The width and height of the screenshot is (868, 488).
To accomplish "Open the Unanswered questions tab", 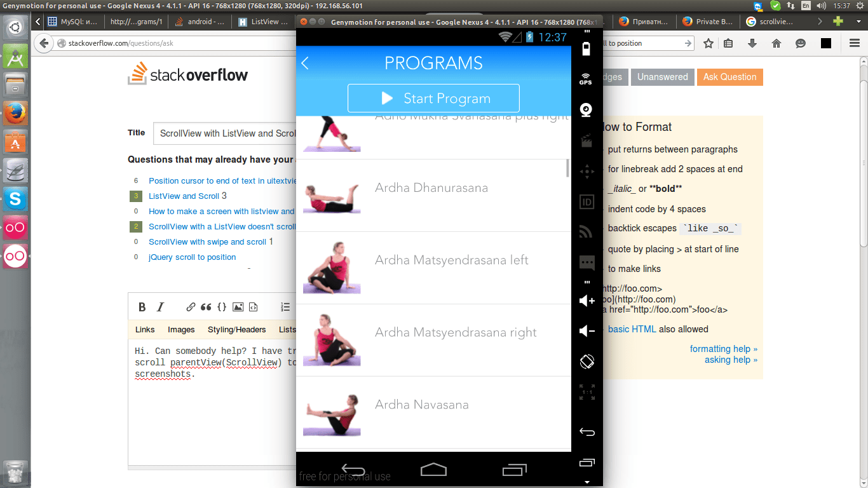I will tap(663, 77).
